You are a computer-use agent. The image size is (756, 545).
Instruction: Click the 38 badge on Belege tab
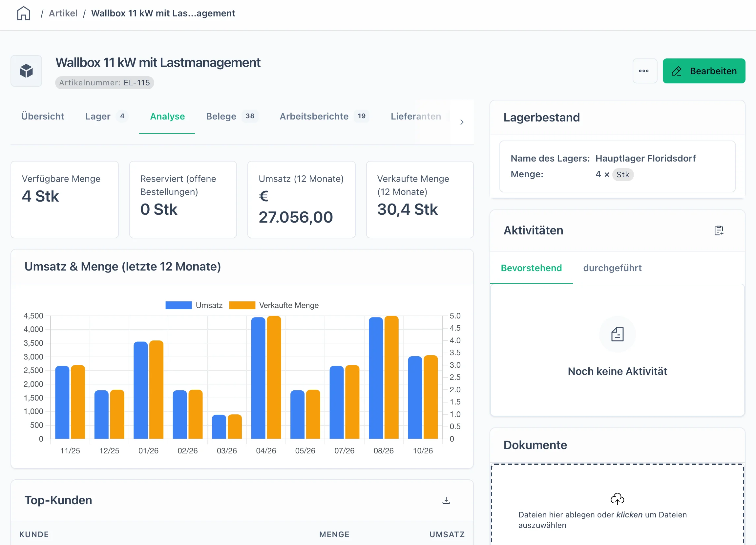click(250, 116)
